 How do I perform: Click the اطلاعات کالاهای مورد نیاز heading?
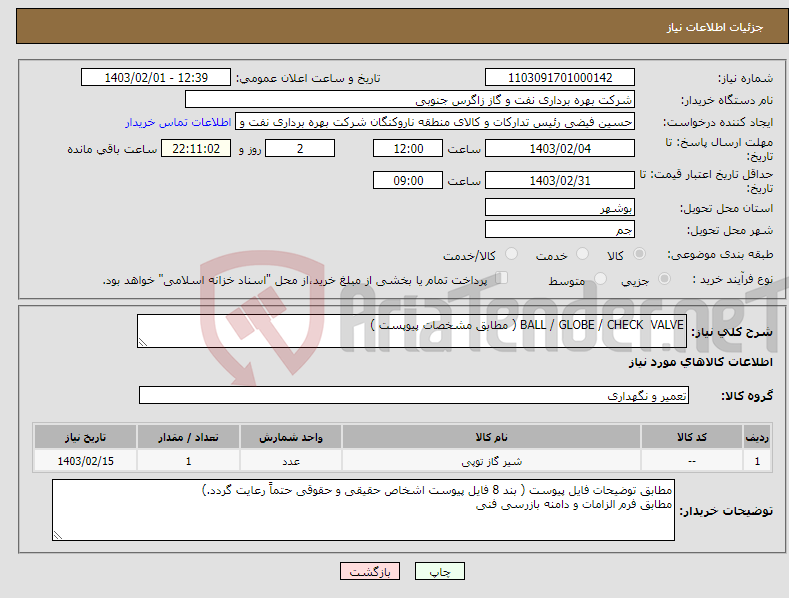700,362
